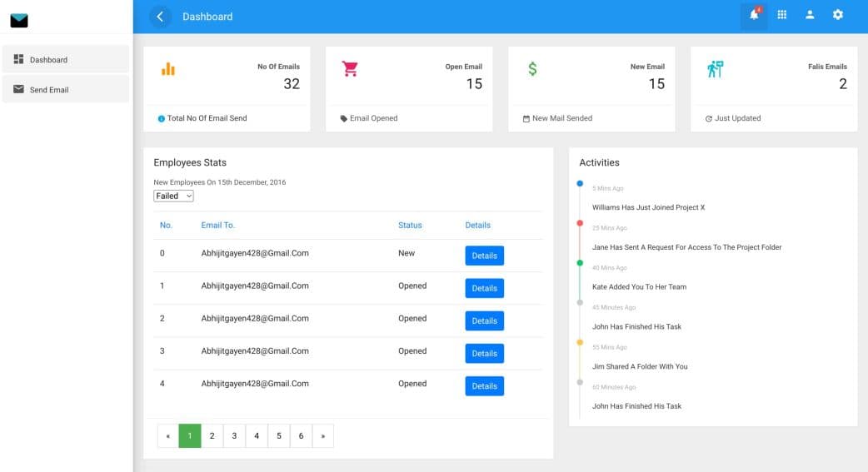Click the Employees Stats heading
The height and width of the screenshot is (472, 868).
tap(190, 162)
